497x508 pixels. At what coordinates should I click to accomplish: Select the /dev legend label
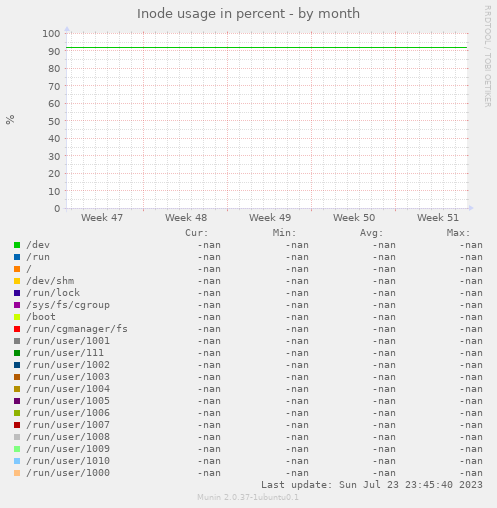(x=38, y=245)
